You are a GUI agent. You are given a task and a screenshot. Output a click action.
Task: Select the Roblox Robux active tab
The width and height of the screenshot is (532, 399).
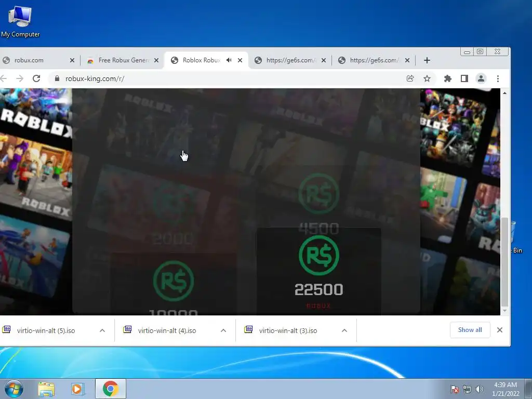pos(206,60)
